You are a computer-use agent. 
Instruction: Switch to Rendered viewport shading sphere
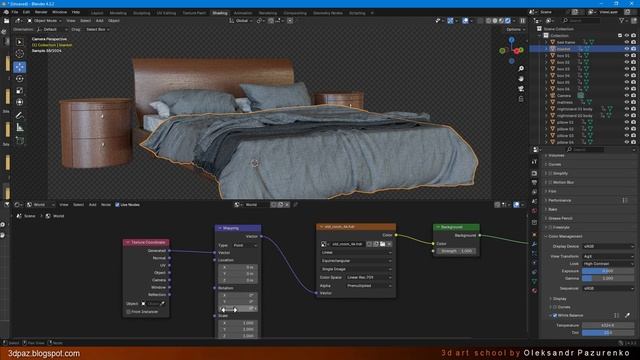point(508,20)
